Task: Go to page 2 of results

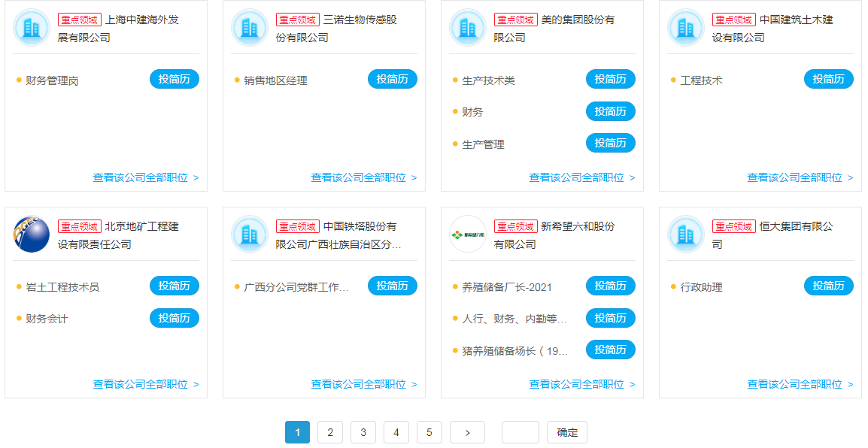Action: tap(330, 432)
